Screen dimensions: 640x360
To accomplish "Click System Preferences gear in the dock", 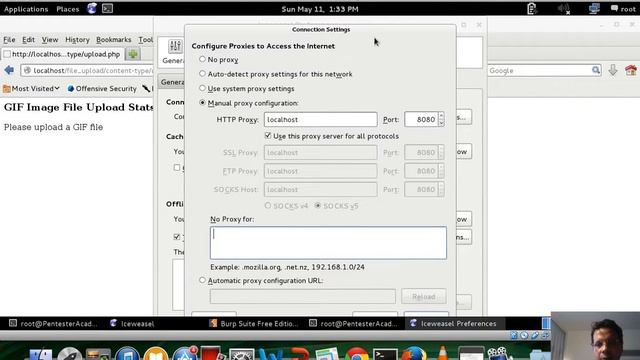I will click(x=241, y=354).
